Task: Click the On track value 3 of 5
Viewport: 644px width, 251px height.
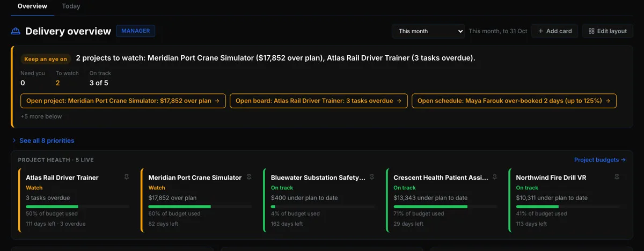Action: tap(99, 83)
